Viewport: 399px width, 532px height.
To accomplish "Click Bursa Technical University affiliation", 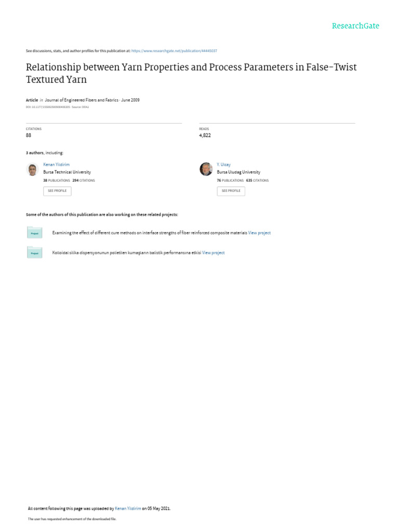I will click(67, 172).
